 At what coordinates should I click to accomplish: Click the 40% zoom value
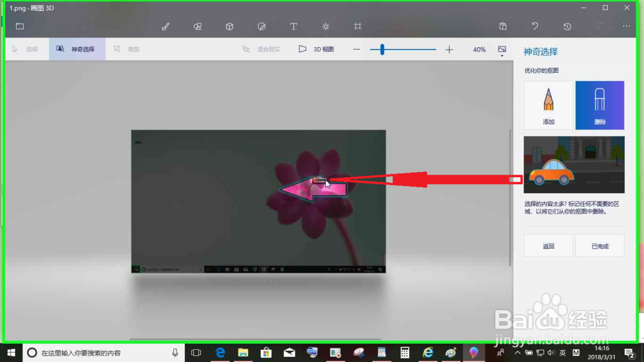click(479, 50)
